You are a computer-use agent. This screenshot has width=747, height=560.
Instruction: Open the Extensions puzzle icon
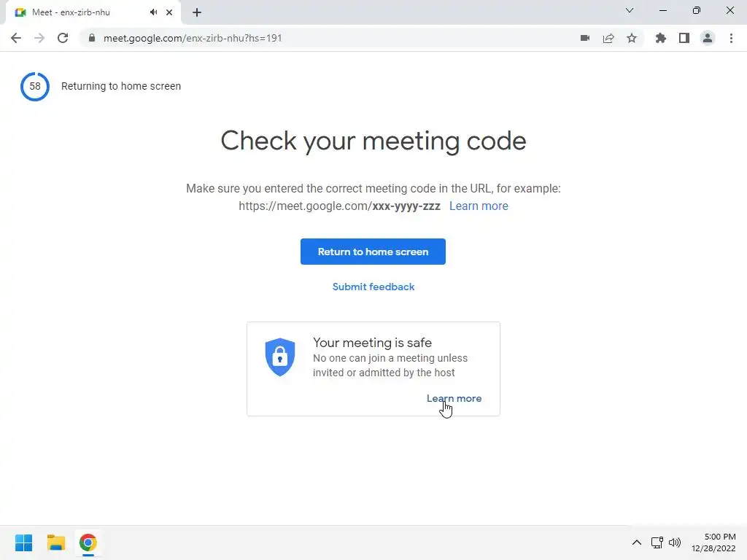point(660,38)
